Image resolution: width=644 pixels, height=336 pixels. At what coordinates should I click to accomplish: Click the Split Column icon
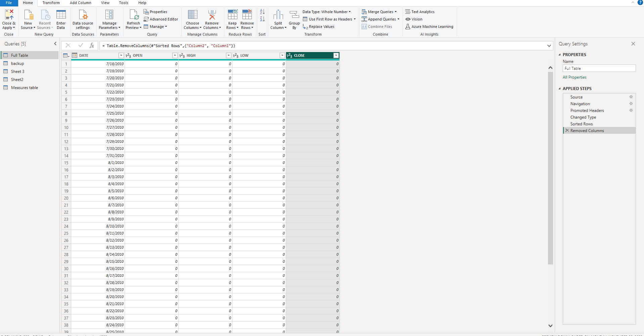point(278,15)
